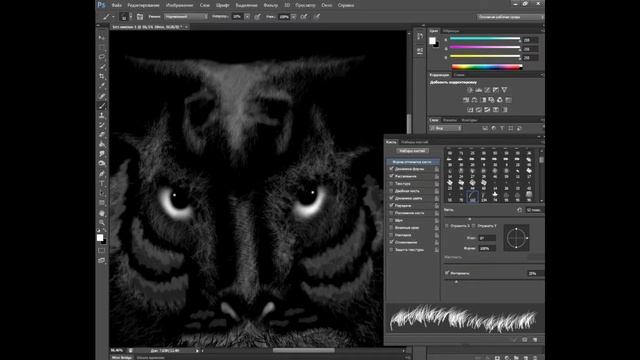
Task: Click the foreground color swatch in Color panel
Action: click(x=432, y=40)
